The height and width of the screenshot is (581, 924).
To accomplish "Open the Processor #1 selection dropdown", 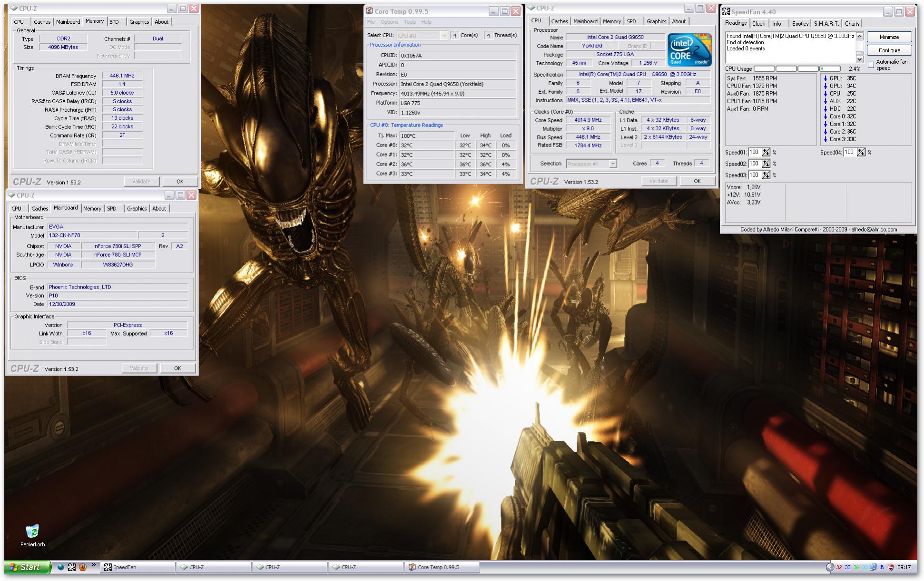I will [613, 164].
